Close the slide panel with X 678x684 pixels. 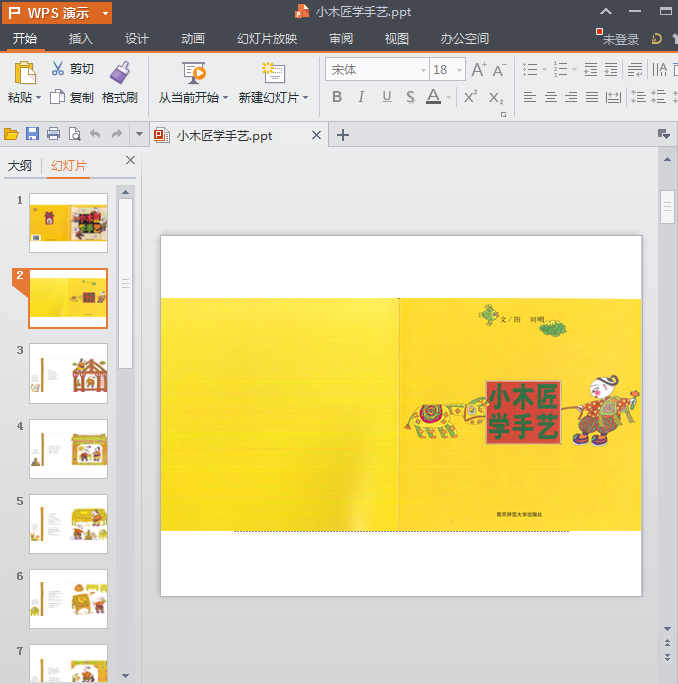tap(130, 160)
